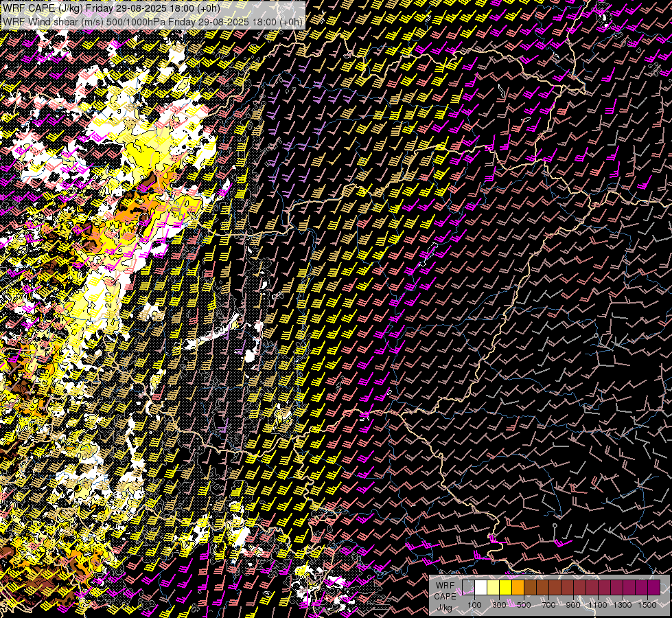Select the bright yellow legend swatch
The height and width of the screenshot is (618, 672).
click(506, 588)
